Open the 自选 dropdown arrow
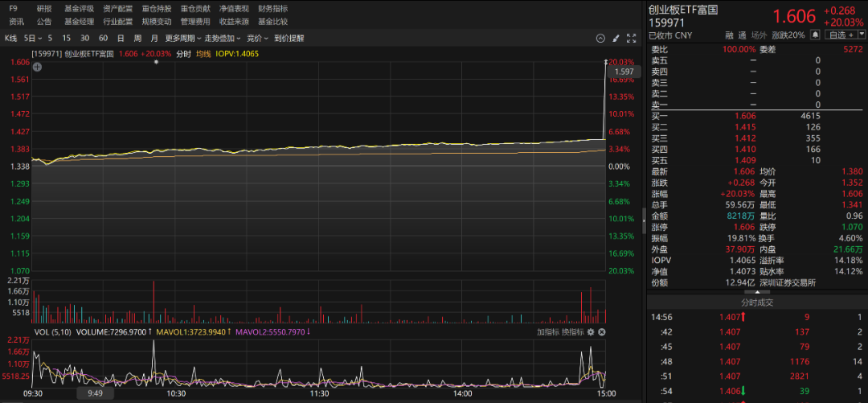The width and height of the screenshot is (868, 403). pos(862,35)
